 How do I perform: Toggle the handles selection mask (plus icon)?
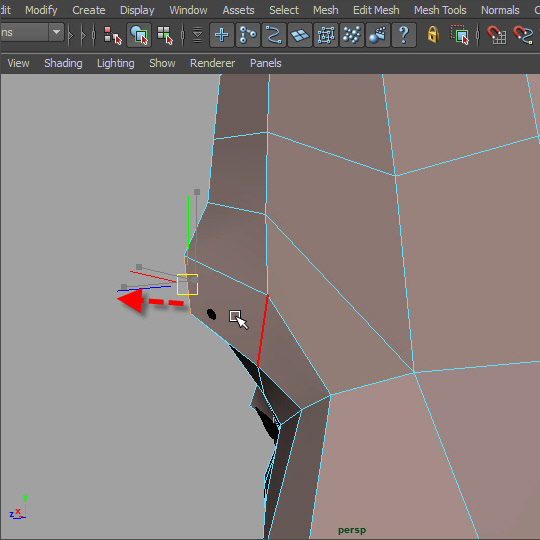[221, 35]
